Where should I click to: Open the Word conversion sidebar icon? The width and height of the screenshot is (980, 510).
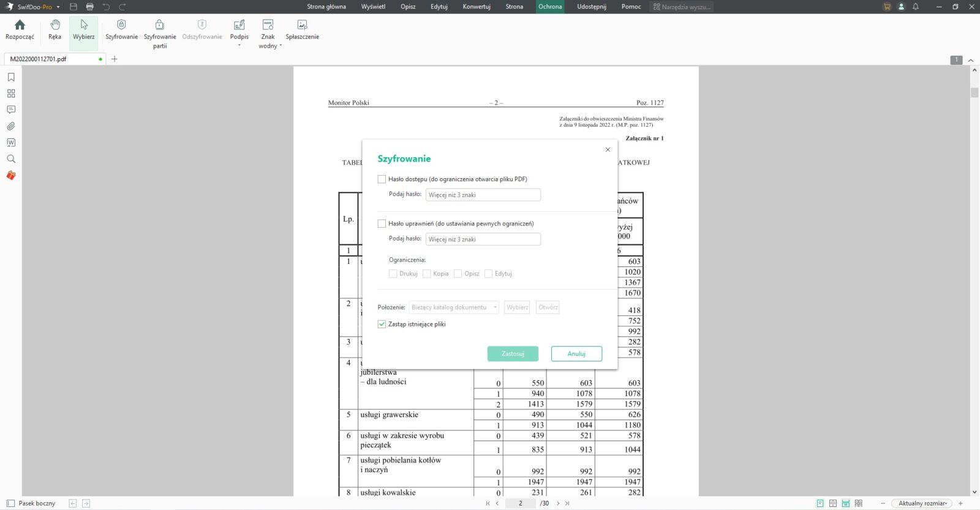[11, 143]
